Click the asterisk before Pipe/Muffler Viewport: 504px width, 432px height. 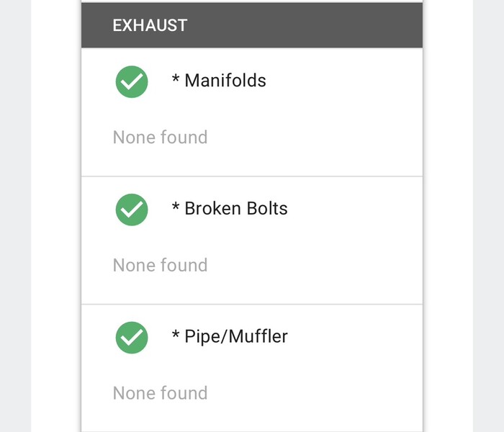pyautogui.click(x=175, y=336)
